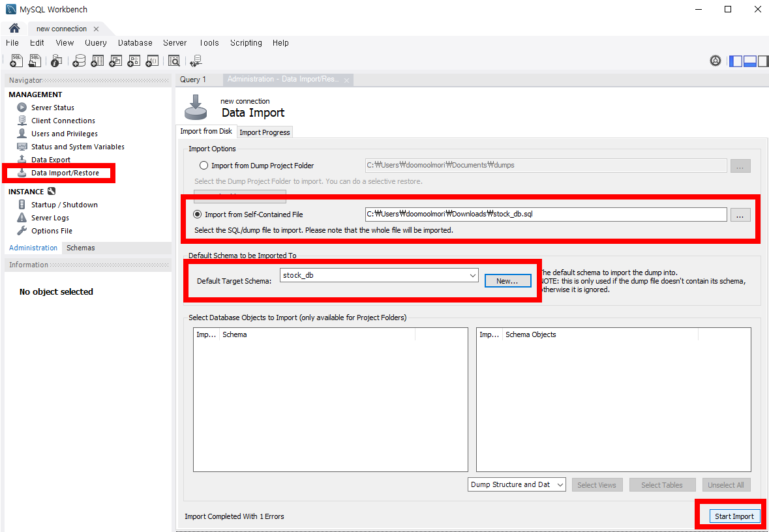Viewport: 769px width, 532px height.
Task: Click the icon next to INSTANCE heading
Action: pos(52,192)
